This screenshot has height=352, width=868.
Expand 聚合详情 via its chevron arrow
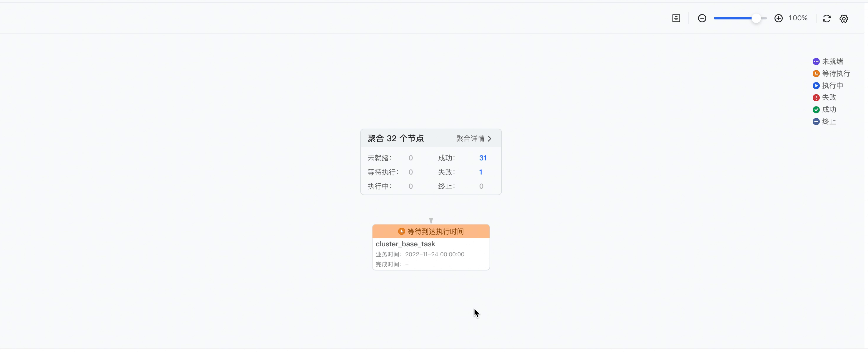tap(490, 139)
